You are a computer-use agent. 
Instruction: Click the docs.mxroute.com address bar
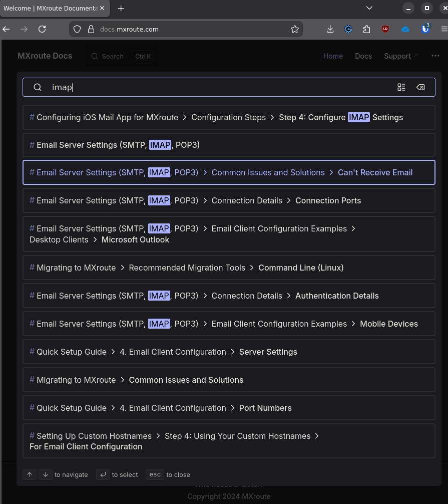pos(186,29)
